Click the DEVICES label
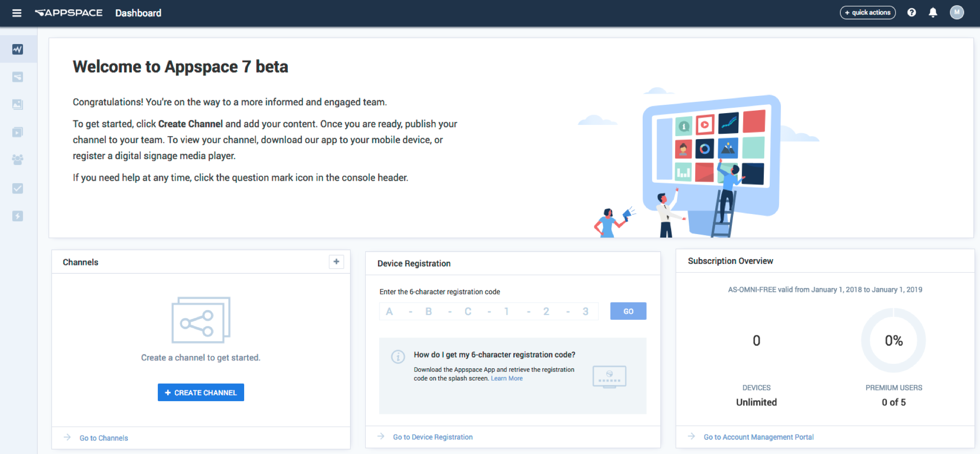The width and height of the screenshot is (980, 454). 756,388
